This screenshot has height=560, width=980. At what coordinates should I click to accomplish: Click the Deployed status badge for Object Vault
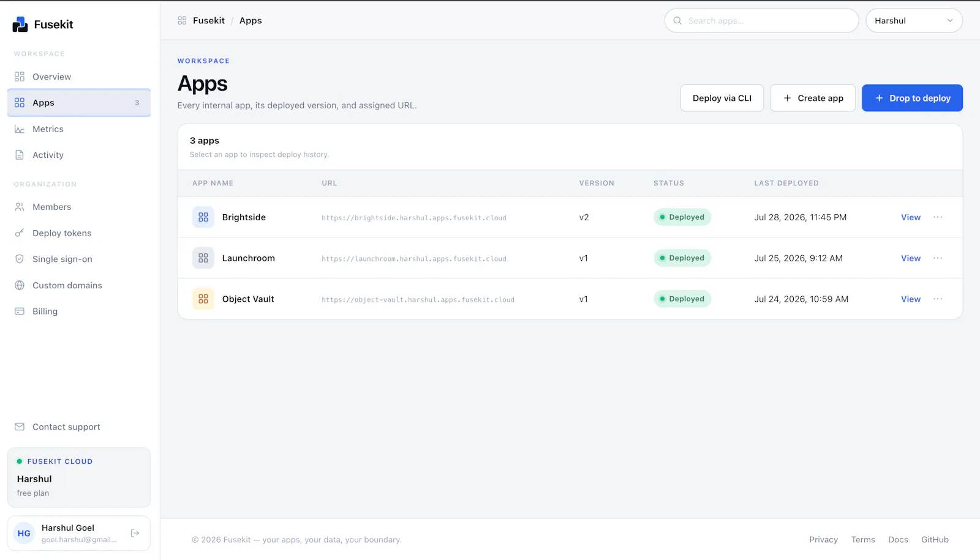[x=682, y=299]
